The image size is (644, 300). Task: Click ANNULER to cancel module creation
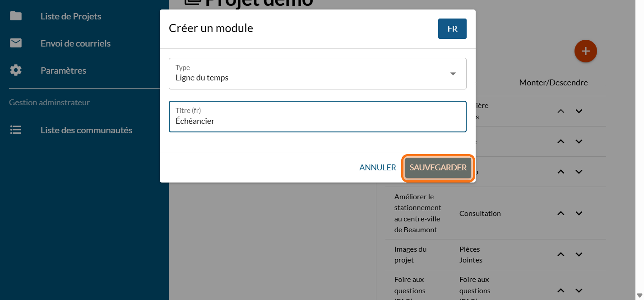[x=377, y=168]
